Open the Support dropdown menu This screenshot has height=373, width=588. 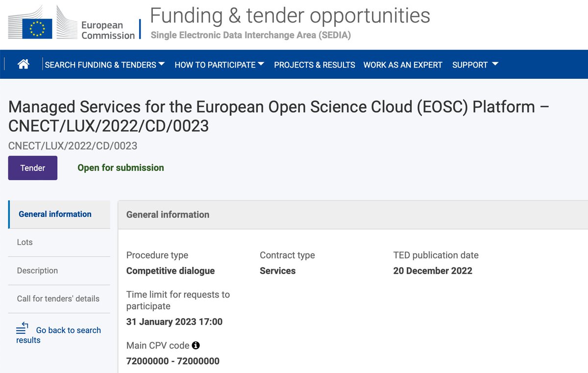[x=475, y=65]
